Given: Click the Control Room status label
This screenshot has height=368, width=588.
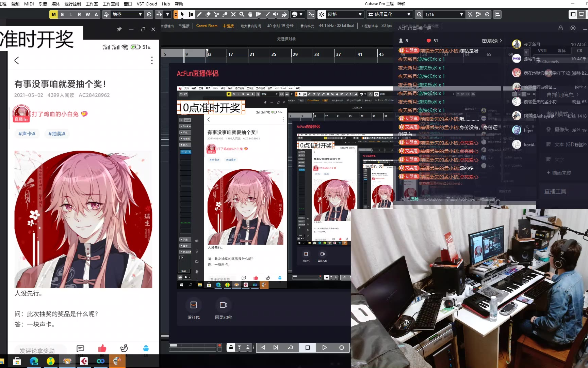Looking at the screenshot, I should tap(207, 26).
